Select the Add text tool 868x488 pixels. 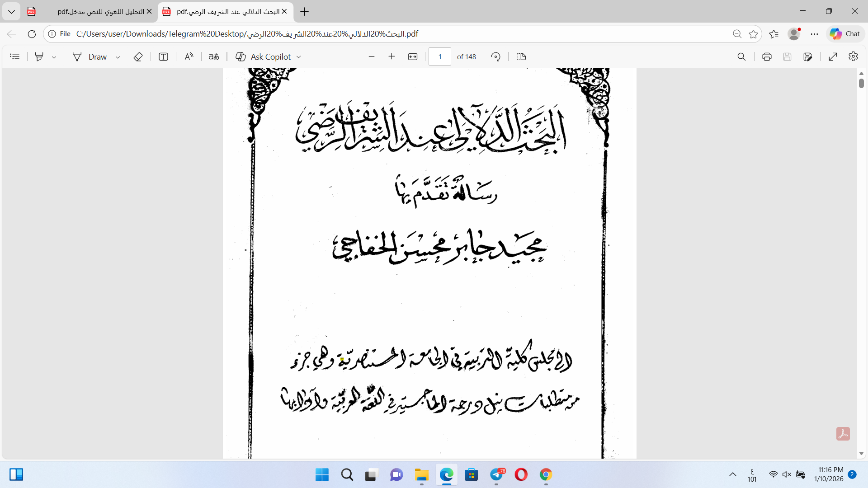coord(164,56)
